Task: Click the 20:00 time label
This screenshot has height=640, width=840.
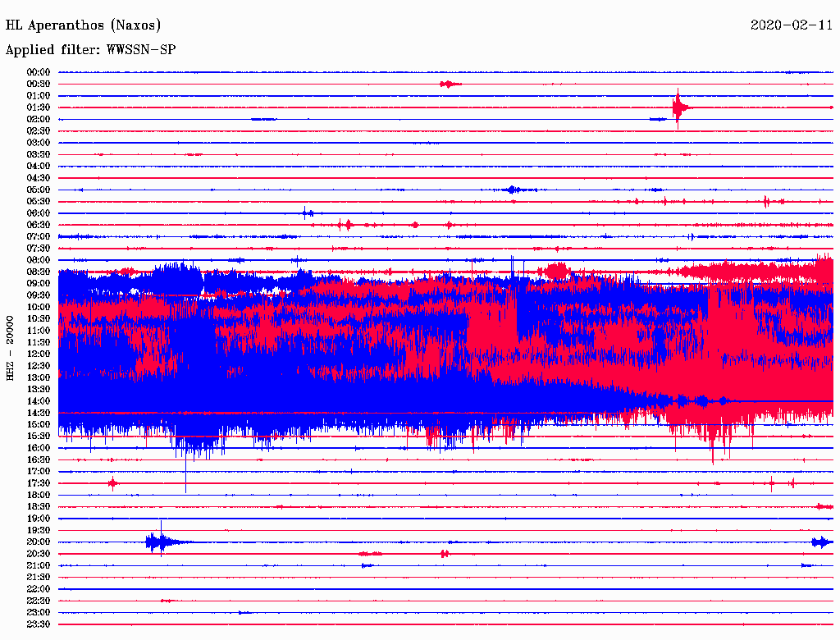Action: click(39, 542)
